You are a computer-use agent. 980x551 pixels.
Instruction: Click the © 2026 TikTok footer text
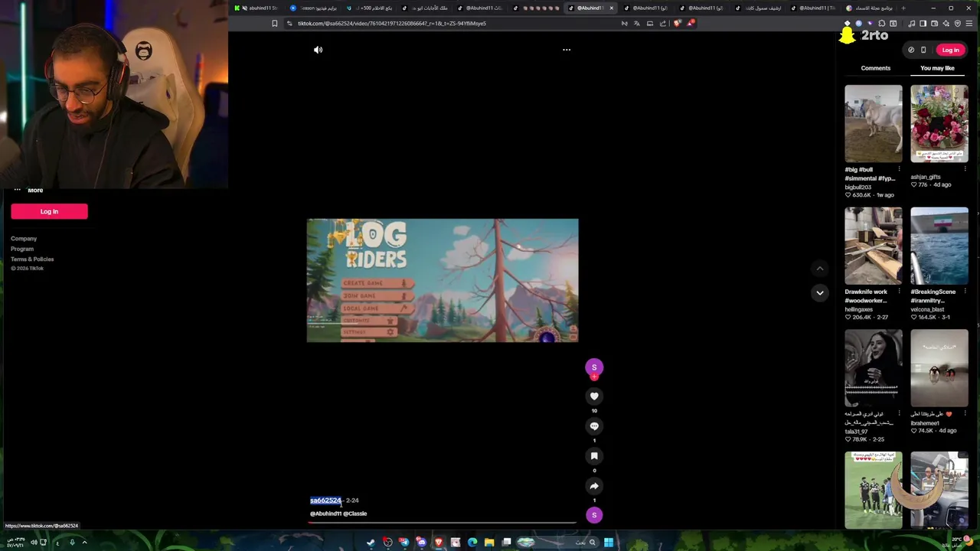[x=27, y=269]
